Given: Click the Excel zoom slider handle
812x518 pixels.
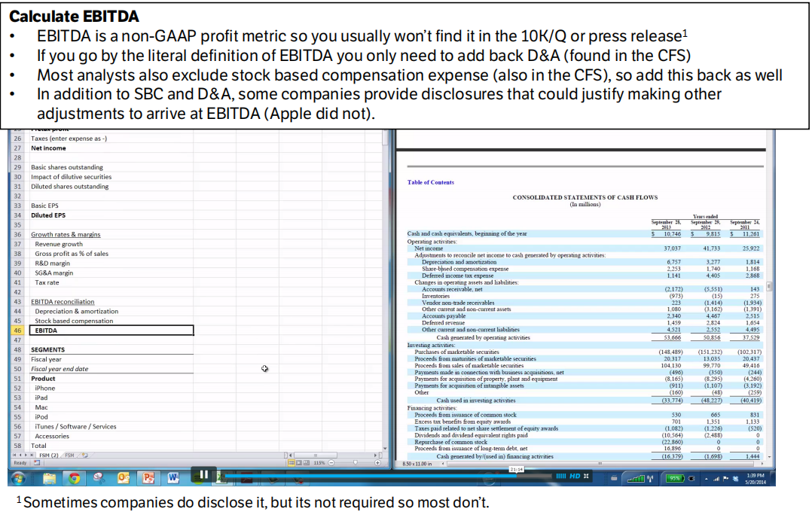Looking at the screenshot, I should pyautogui.click(x=356, y=462).
